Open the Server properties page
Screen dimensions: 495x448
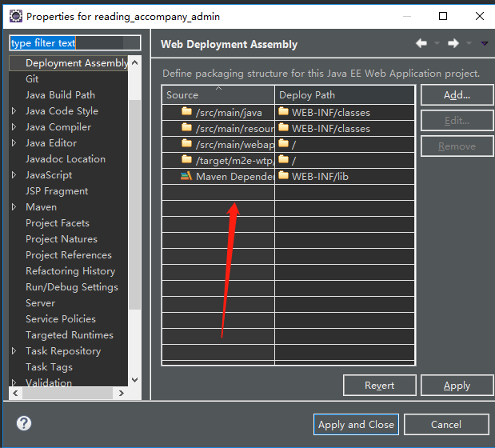41,303
